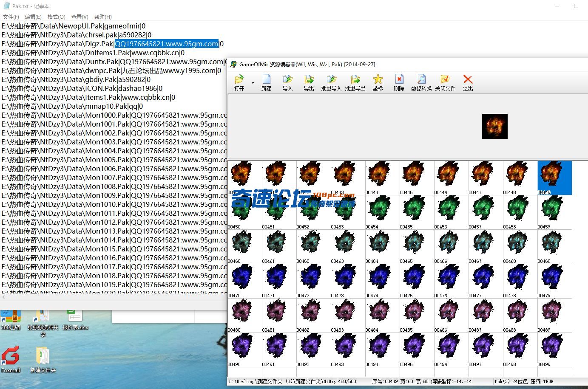This screenshot has height=389, width=588.
Task: Open the Foxmail desktop shortcut
Action: 11,360
